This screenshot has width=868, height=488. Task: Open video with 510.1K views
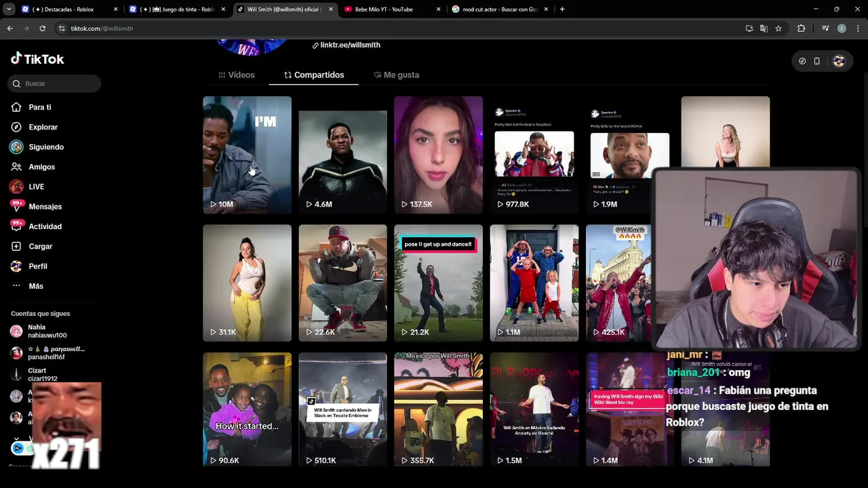pyautogui.click(x=342, y=409)
